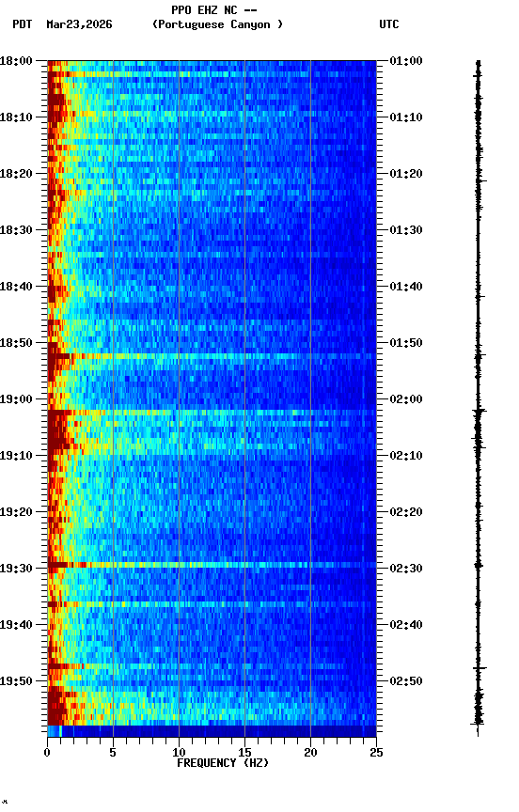Click the 02:40 UTC time label
The height and width of the screenshot is (812, 519).
[x=406, y=625]
